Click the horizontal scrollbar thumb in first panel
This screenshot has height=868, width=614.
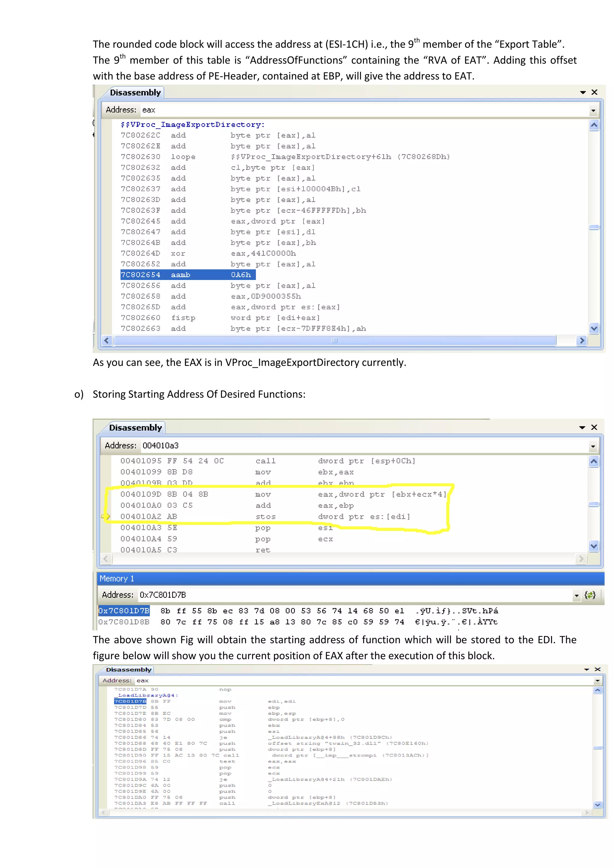335,340
